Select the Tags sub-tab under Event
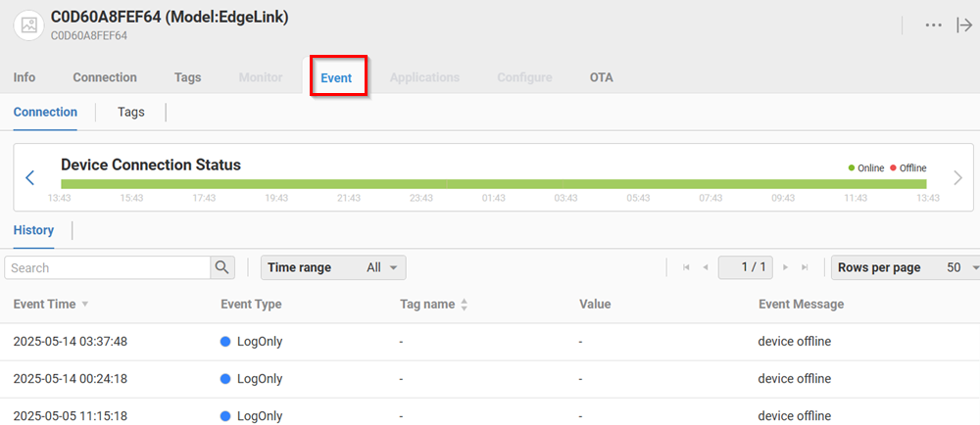980x425 pixels. coord(131,112)
